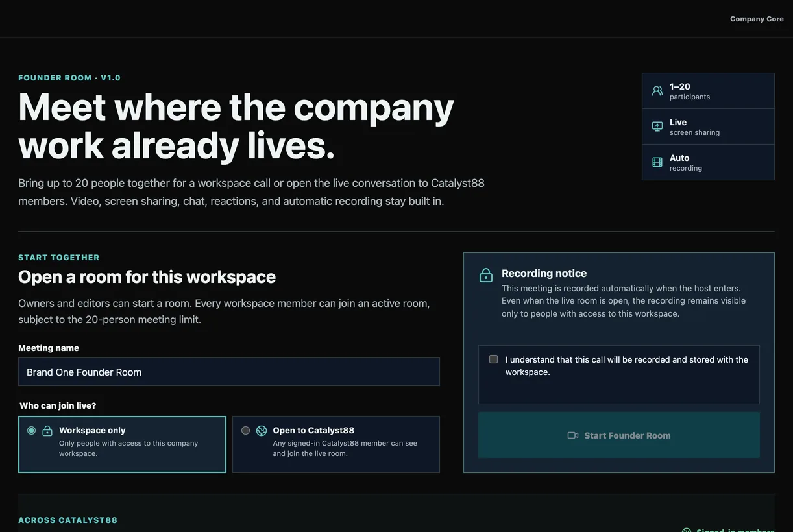Click the 'Live' screen sharing label
Screen dimensions: 793x532
coord(678,122)
